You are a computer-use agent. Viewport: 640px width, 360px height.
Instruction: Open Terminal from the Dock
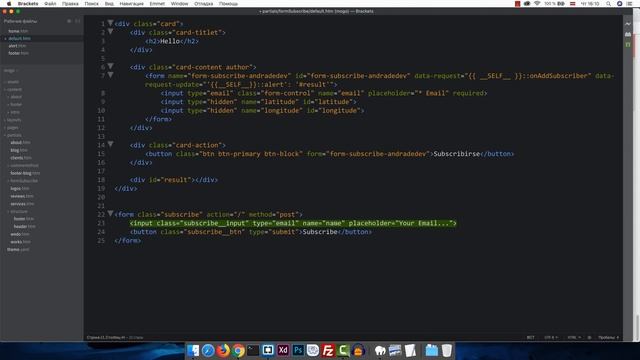pyautogui.click(x=253, y=350)
